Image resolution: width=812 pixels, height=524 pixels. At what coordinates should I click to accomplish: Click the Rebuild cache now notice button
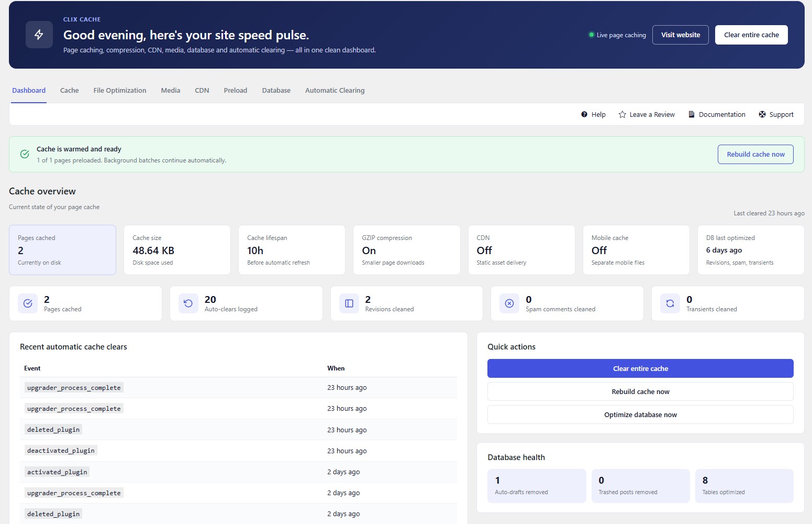[755, 154]
